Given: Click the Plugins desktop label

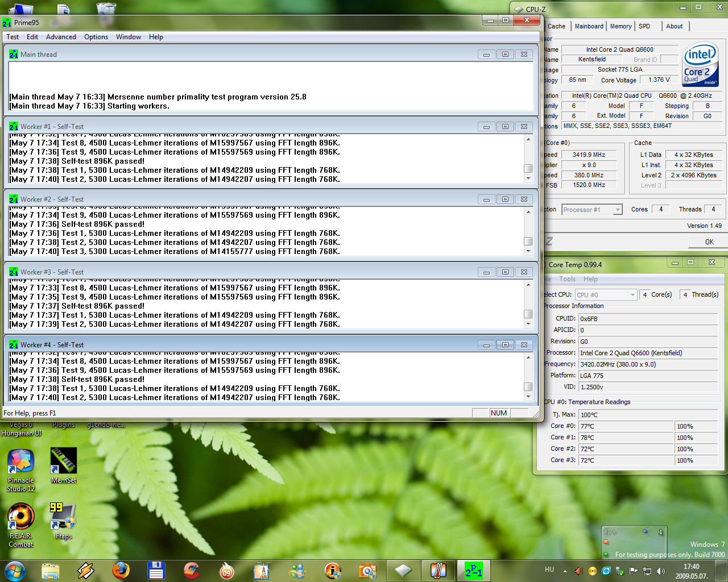Looking at the screenshot, I should (64, 425).
